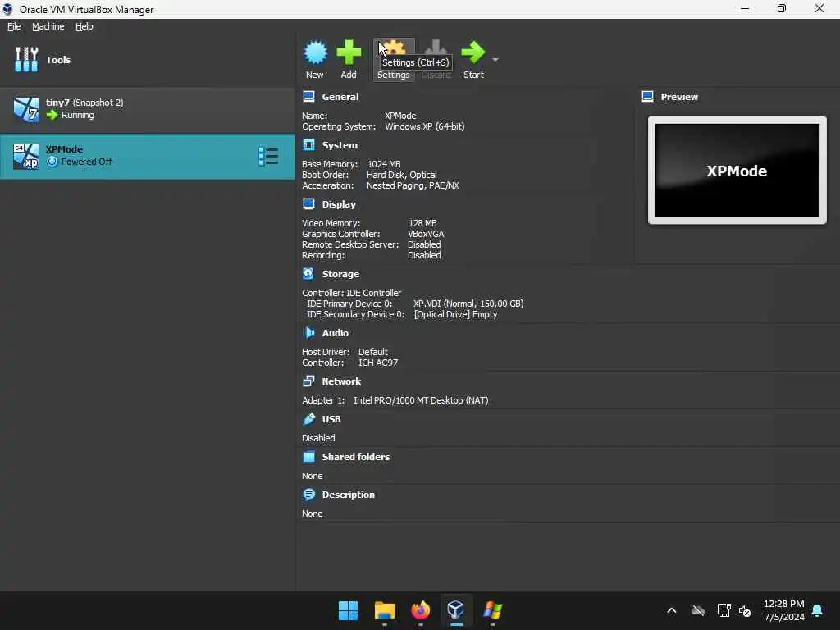This screenshot has height=630, width=840.
Task: Click the Boot Order Hard Disk, Optical value
Action: [x=402, y=175]
